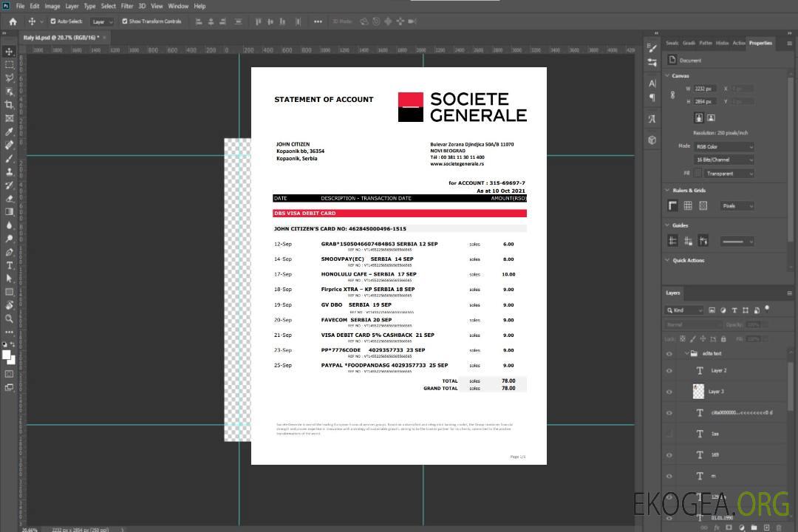The width and height of the screenshot is (798, 532).
Task: Click the create new layer icon
Action: [766, 528]
